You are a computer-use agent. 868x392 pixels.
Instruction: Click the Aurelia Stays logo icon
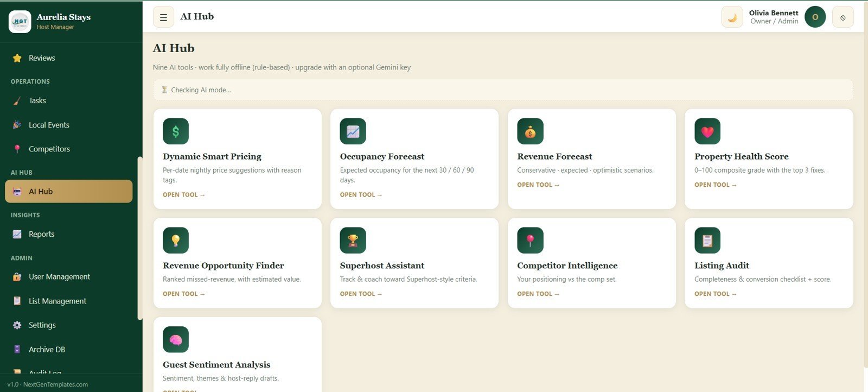pyautogui.click(x=20, y=22)
